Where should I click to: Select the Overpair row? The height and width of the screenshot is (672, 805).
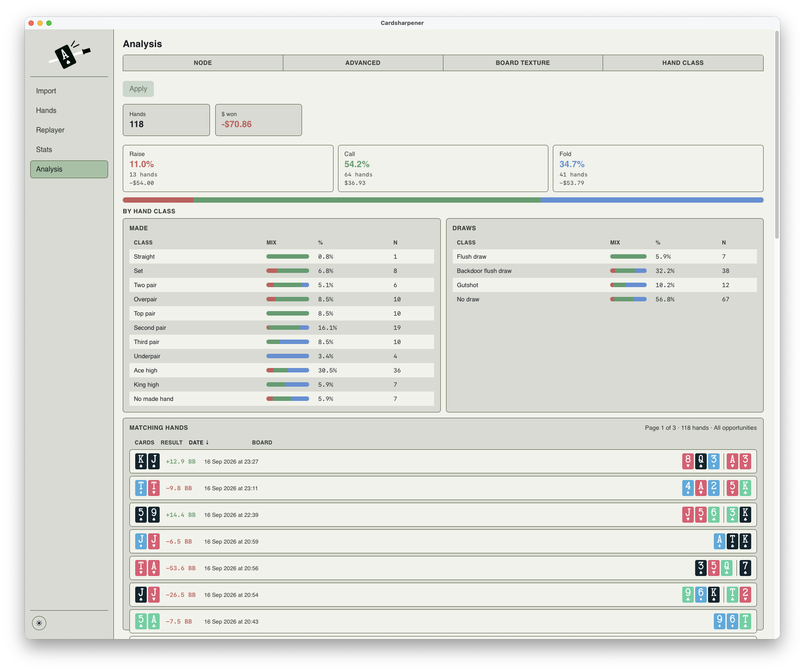click(x=282, y=300)
